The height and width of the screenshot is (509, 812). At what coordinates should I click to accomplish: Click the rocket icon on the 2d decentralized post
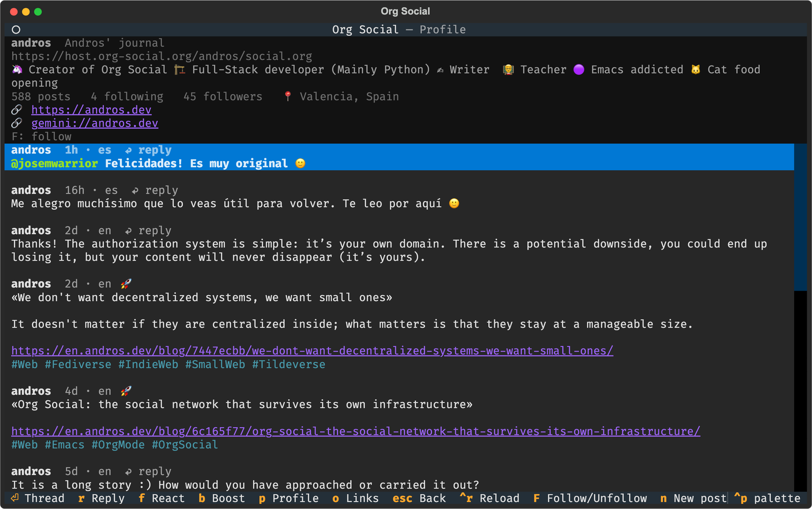pyautogui.click(x=126, y=283)
